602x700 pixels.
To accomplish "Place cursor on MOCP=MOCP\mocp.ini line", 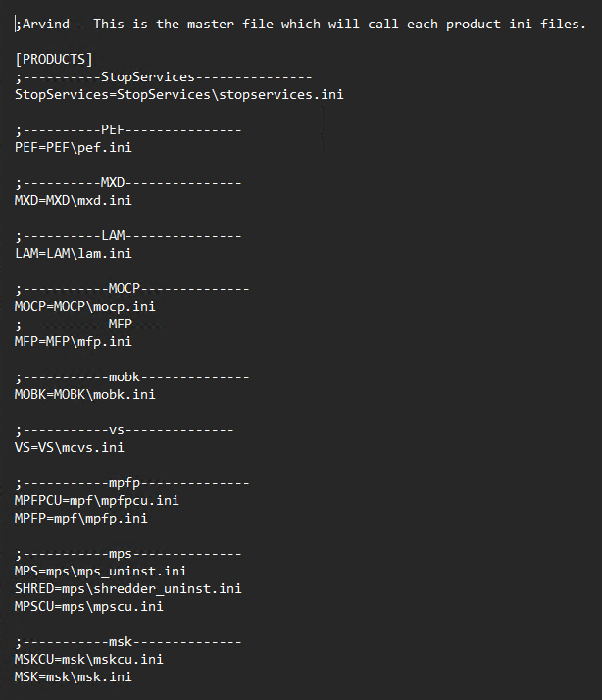I will [x=84, y=306].
